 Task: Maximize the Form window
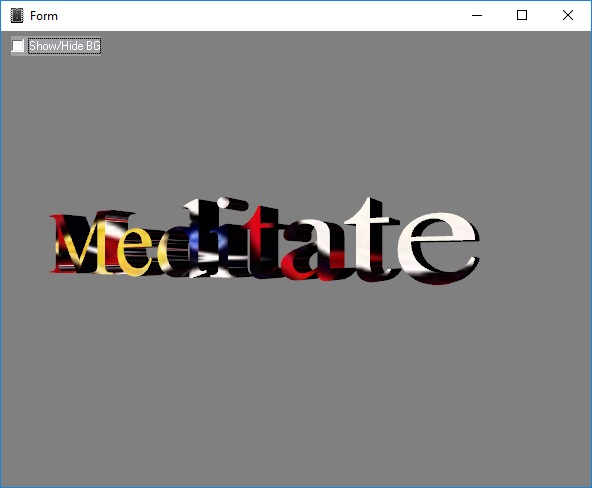tap(522, 15)
